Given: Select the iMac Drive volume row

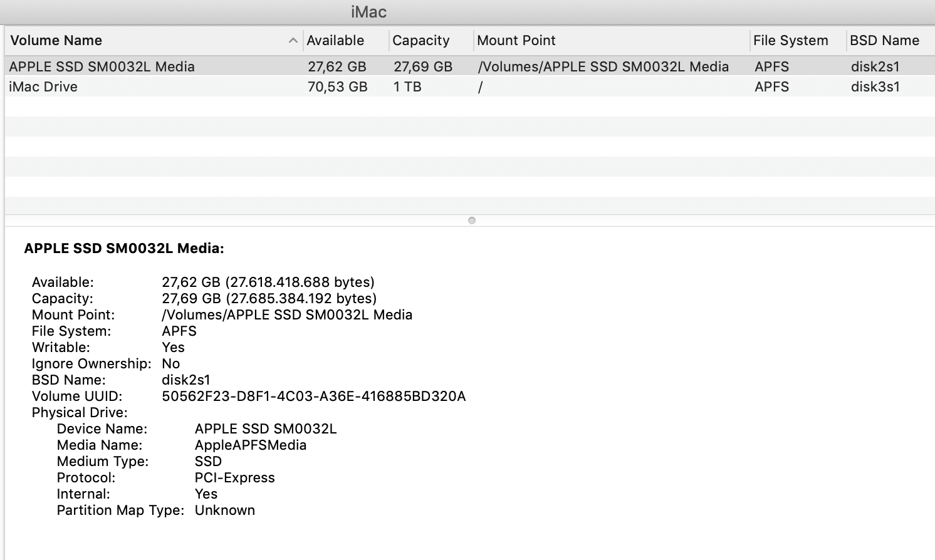Looking at the screenshot, I should 469,86.
